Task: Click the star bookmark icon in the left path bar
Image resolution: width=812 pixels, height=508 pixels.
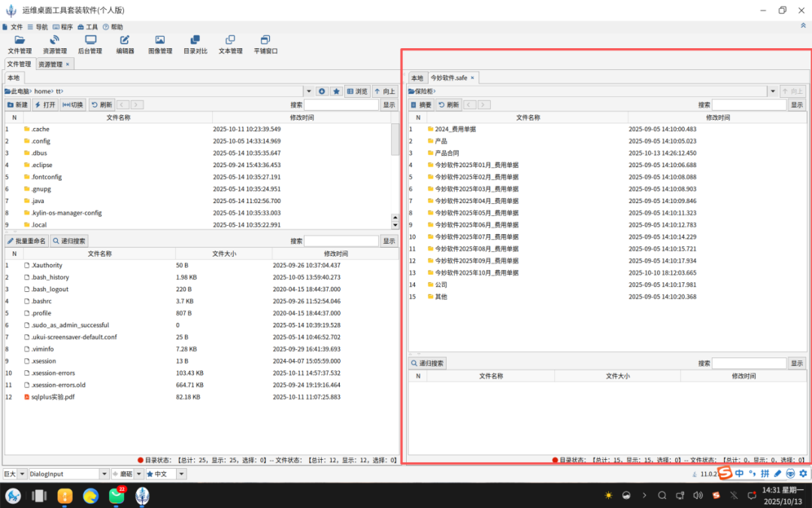Action: 337,91
